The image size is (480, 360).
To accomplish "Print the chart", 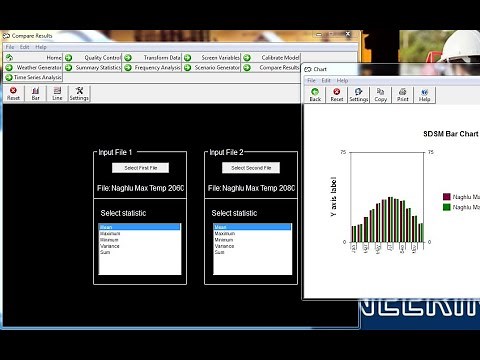I will tap(402, 95).
